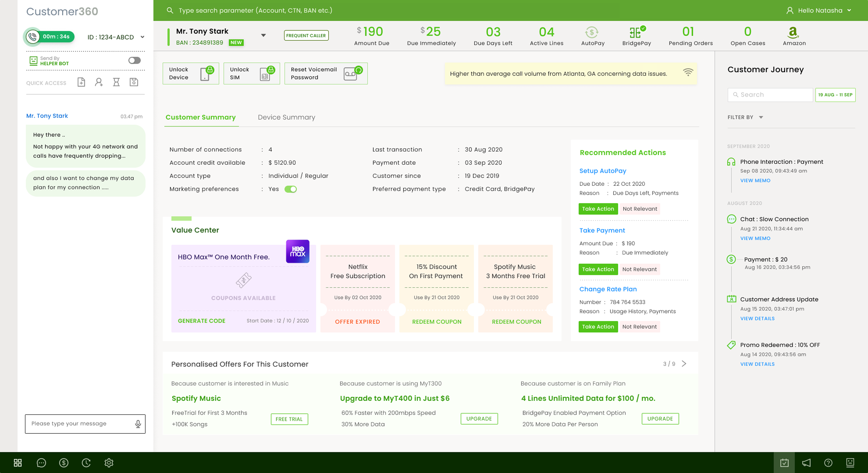This screenshot has height=473, width=868.
Task: Redeem the Spotify Music coupon
Action: pyautogui.click(x=516, y=321)
